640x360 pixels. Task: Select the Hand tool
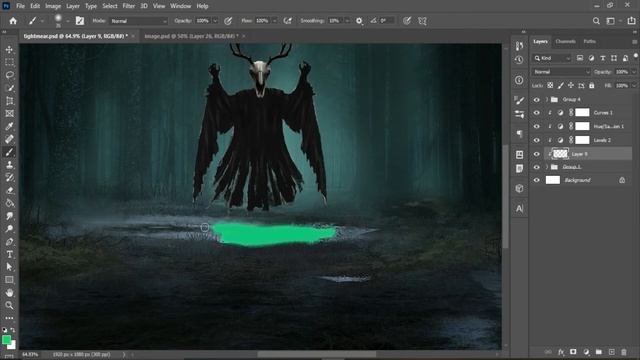pyautogui.click(x=9, y=293)
